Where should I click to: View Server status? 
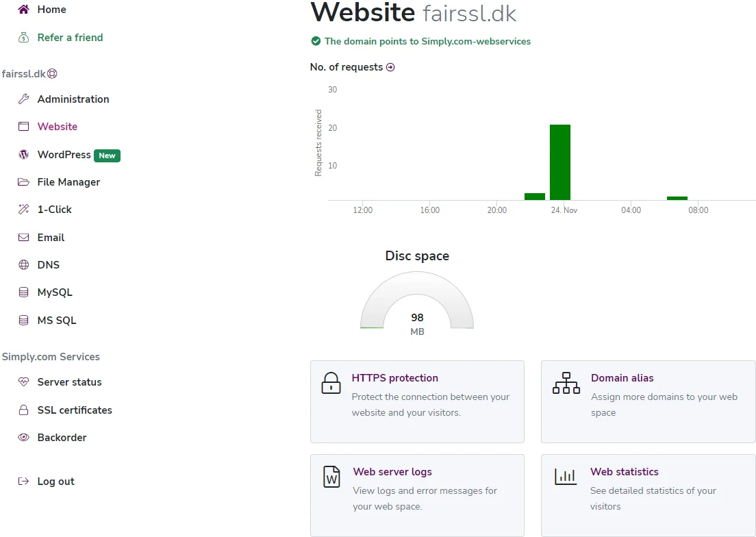tap(69, 382)
